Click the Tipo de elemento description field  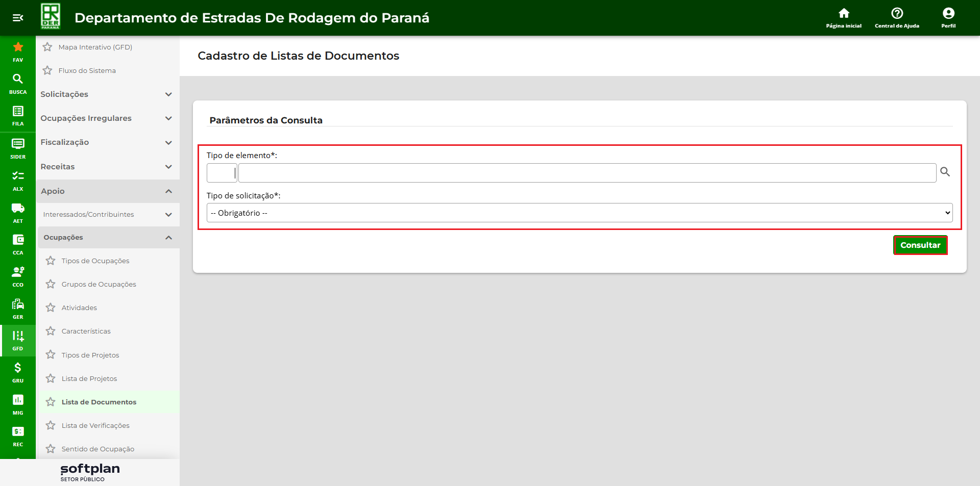(587, 173)
